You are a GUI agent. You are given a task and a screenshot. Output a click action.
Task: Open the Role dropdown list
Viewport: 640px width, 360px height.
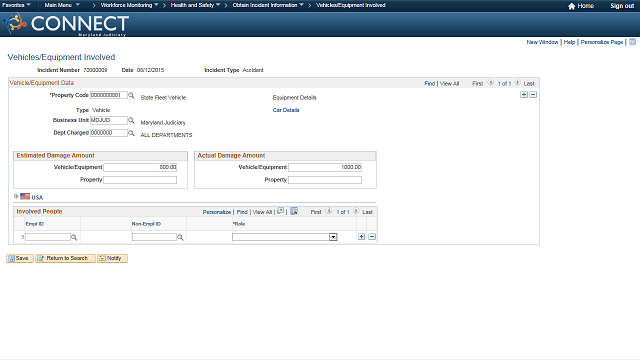point(333,237)
